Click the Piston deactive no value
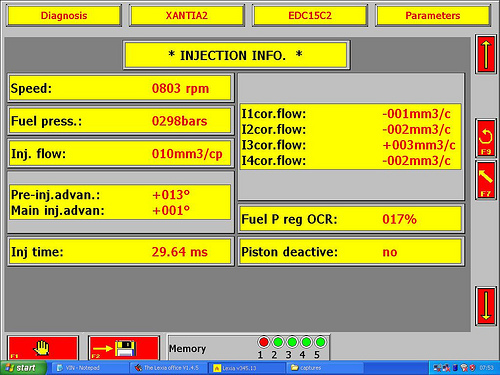The width and height of the screenshot is (500, 375). (390, 252)
